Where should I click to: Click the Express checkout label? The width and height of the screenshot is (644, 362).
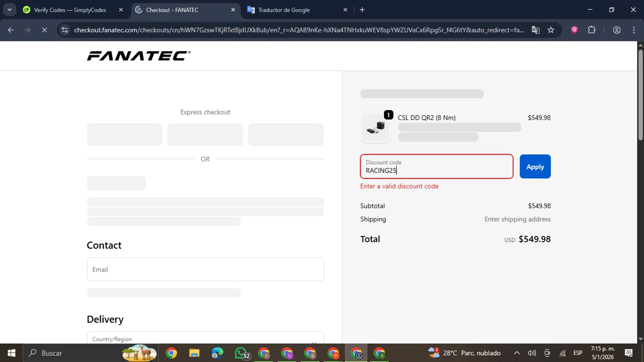(x=205, y=112)
